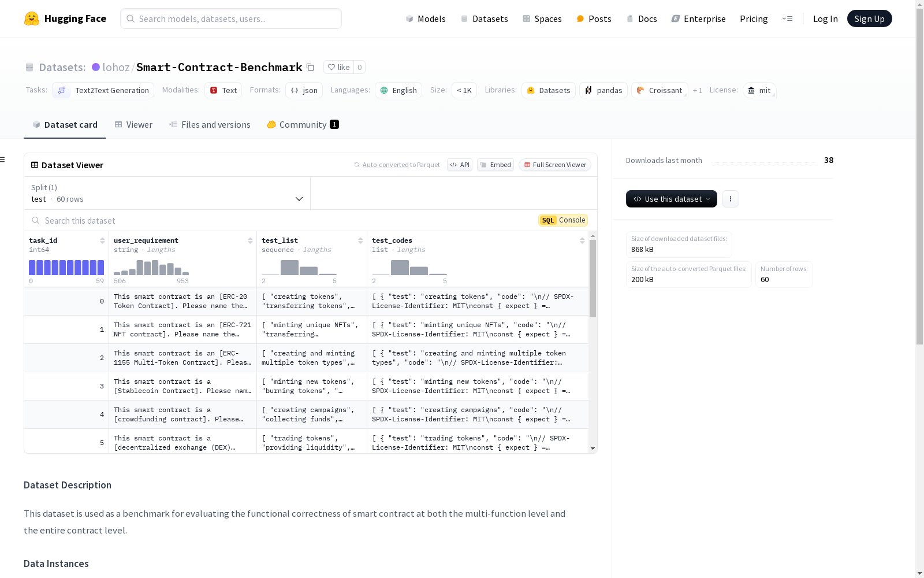Go to Posts in the top navigation

(594, 18)
